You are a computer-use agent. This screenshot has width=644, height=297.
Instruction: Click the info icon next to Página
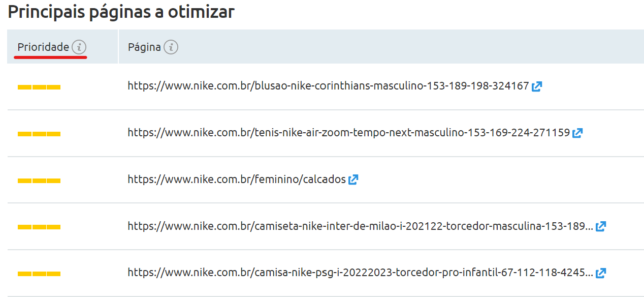click(171, 47)
